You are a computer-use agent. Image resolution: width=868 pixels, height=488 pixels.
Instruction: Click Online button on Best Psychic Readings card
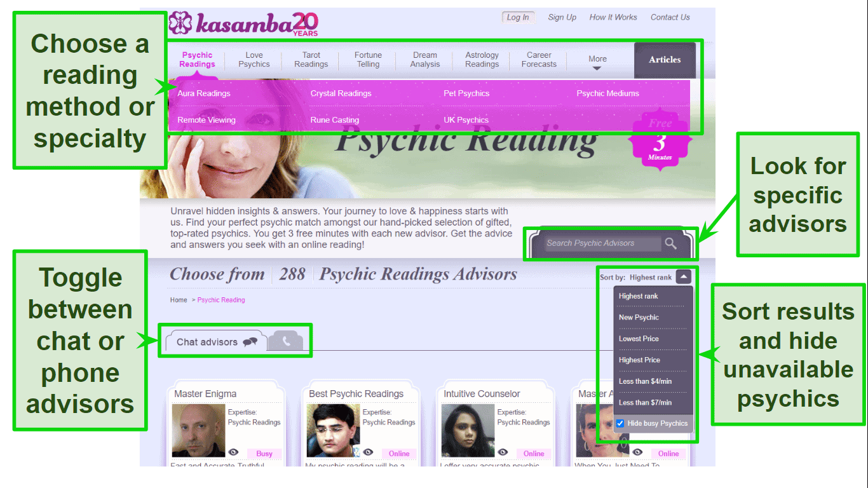tap(399, 454)
